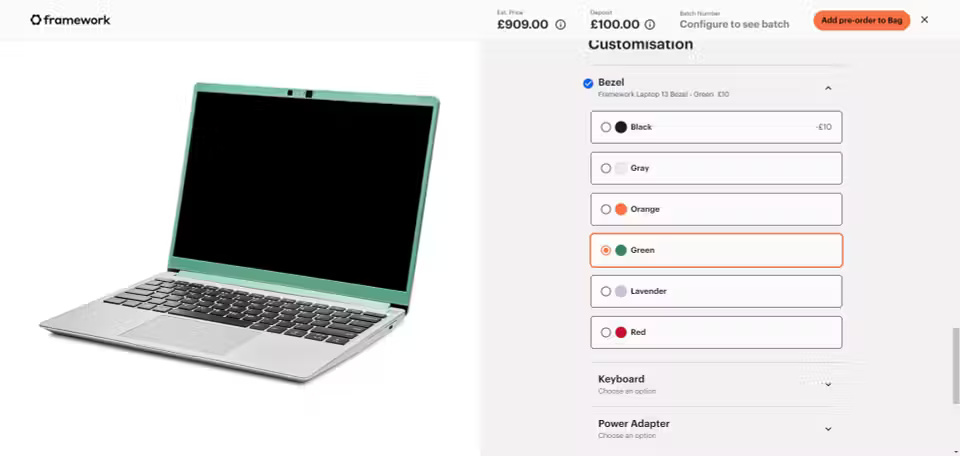
Task: Expand the Keyboard section
Action: (x=716, y=384)
